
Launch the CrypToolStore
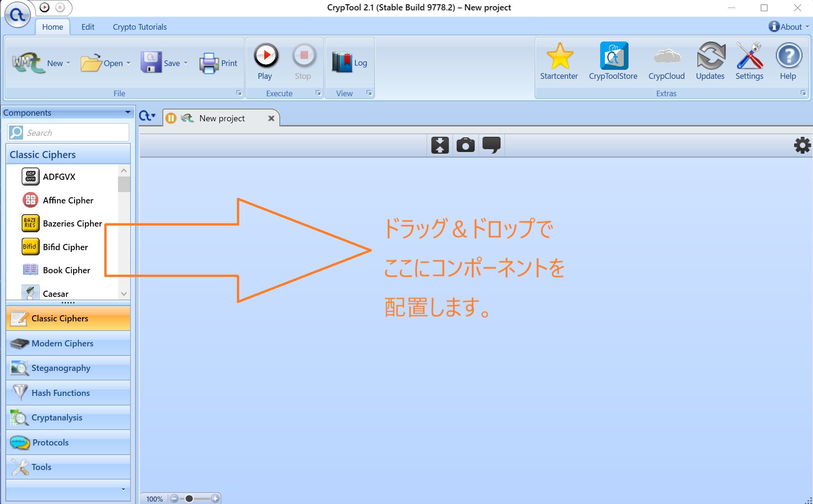point(613,61)
